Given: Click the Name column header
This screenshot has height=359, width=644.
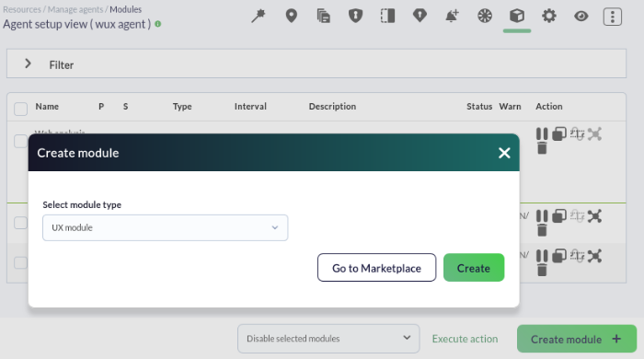Looking at the screenshot, I should [47, 107].
